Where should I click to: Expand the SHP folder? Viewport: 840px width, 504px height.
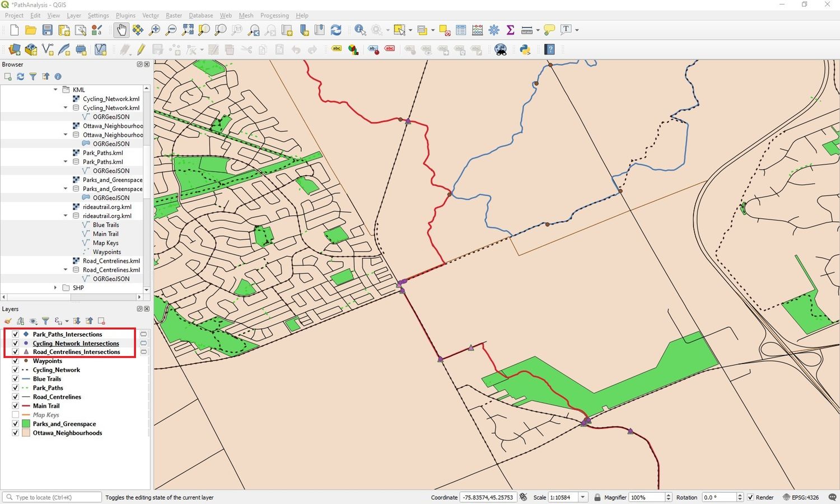pyautogui.click(x=55, y=287)
